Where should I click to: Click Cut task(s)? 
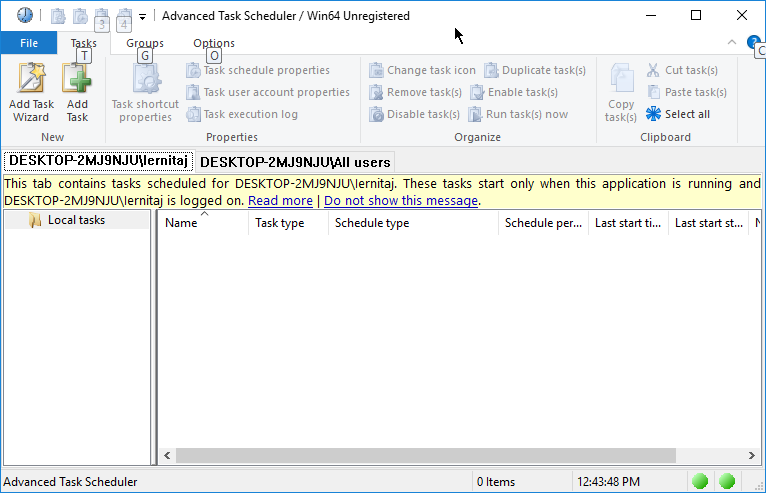coord(682,70)
